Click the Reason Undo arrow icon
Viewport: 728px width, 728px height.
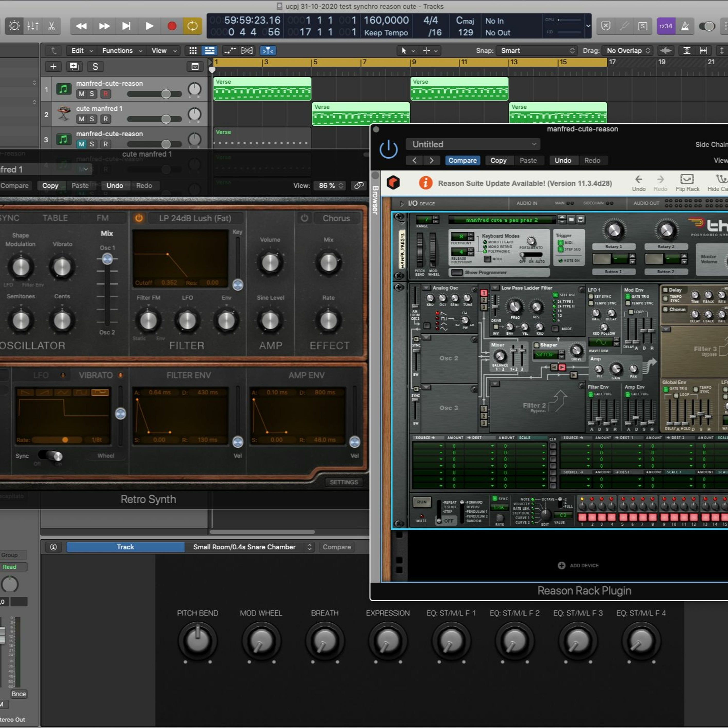coord(639,183)
